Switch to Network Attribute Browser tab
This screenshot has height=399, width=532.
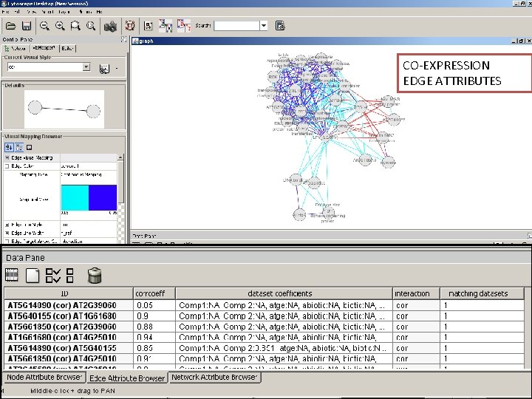tap(214, 377)
